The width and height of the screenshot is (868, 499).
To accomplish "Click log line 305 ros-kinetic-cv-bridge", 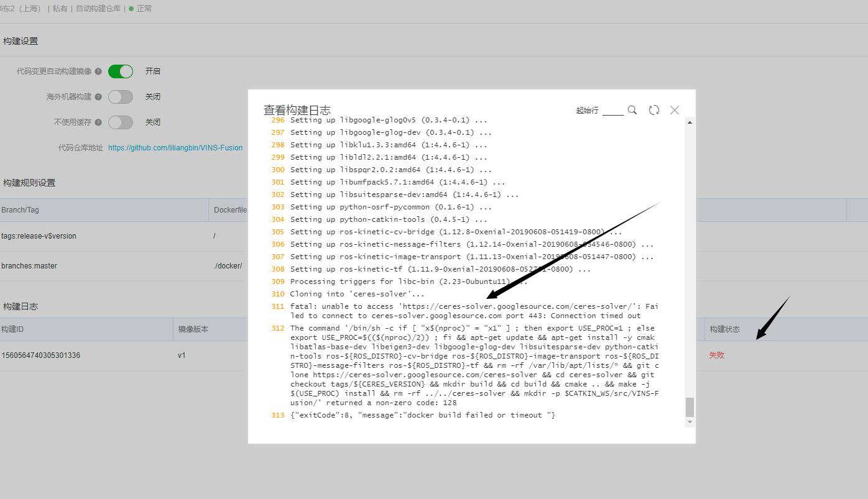I will coord(456,232).
